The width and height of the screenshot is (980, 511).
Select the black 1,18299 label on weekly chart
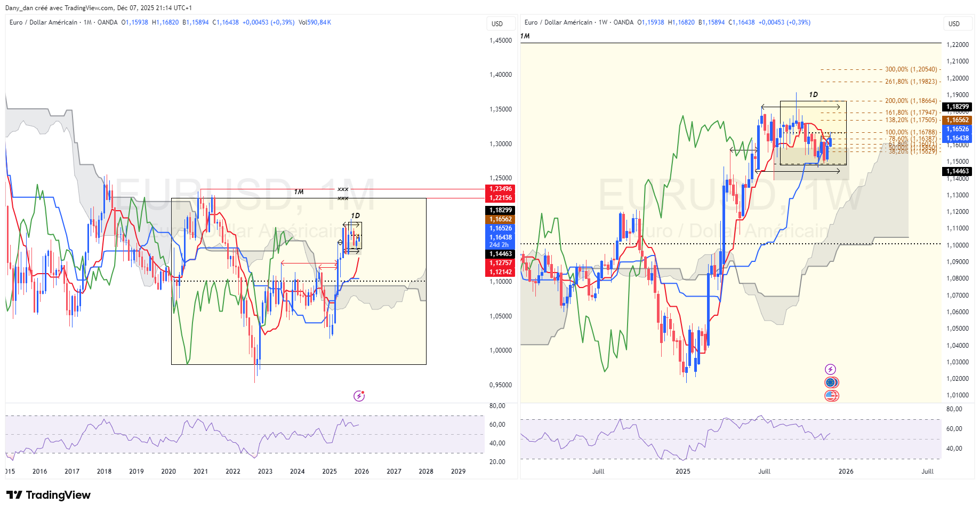[958, 107]
